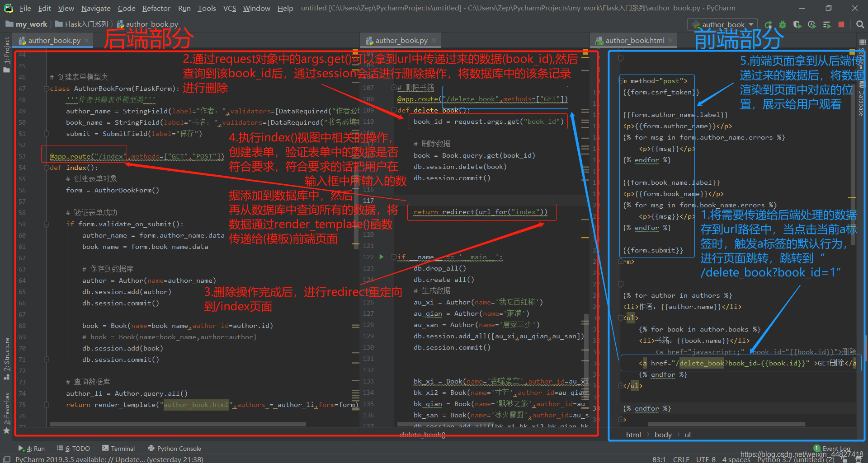Image resolution: width=868 pixels, height=463 pixels.
Task: Open the Terminal tool window
Action: pyautogui.click(x=118, y=449)
